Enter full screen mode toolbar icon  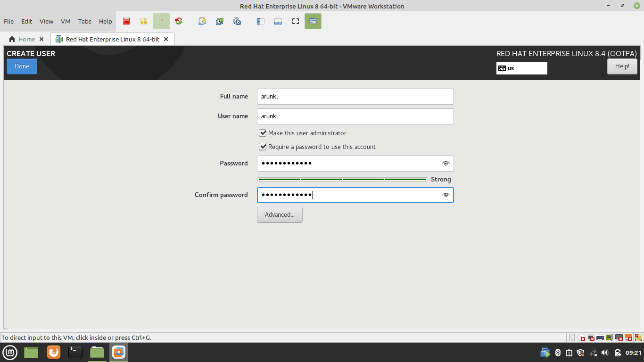coord(296,21)
